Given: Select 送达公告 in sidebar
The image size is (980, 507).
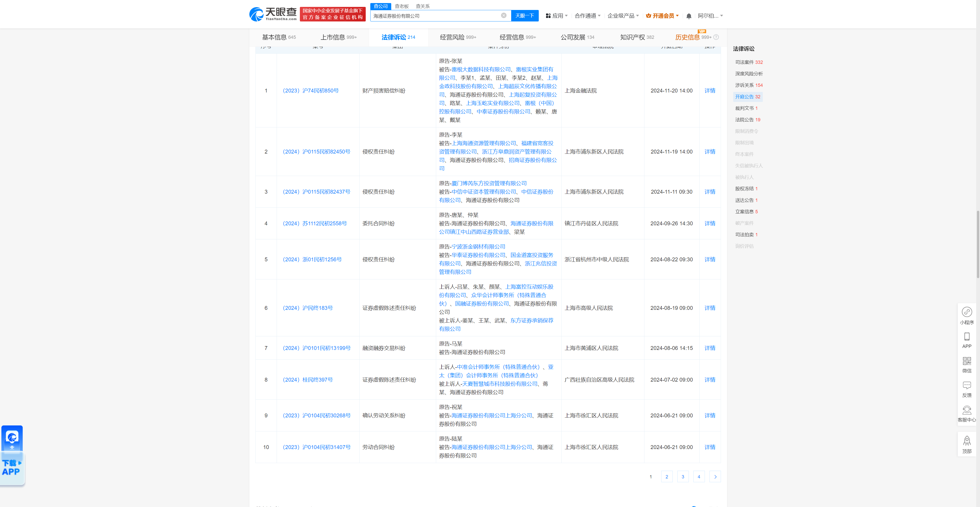Looking at the screenshot, I should pyautogui.click(x=746, y=200).
